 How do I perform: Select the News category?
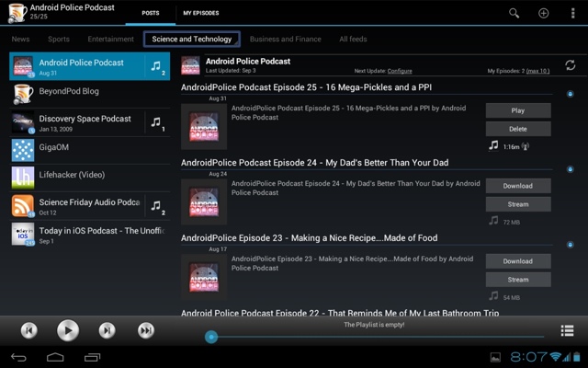click(20, 39)
